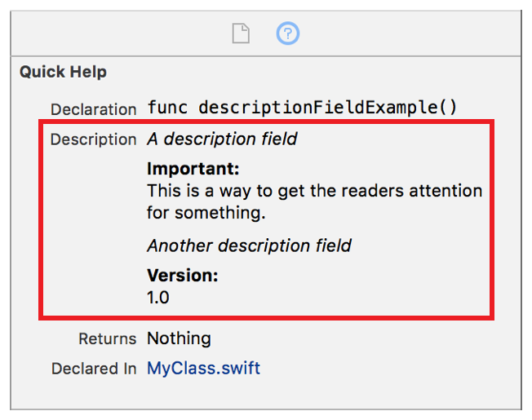Select the word func in the declaration

[x=168, y=108]
